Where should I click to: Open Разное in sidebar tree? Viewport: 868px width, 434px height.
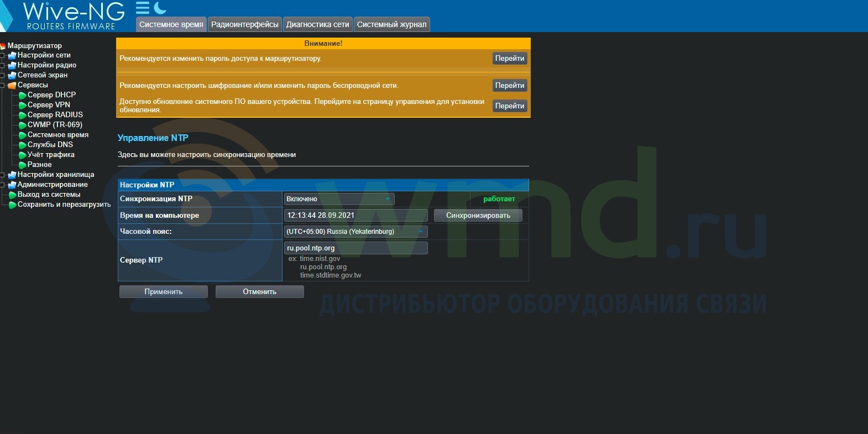[x=40, y=165]
